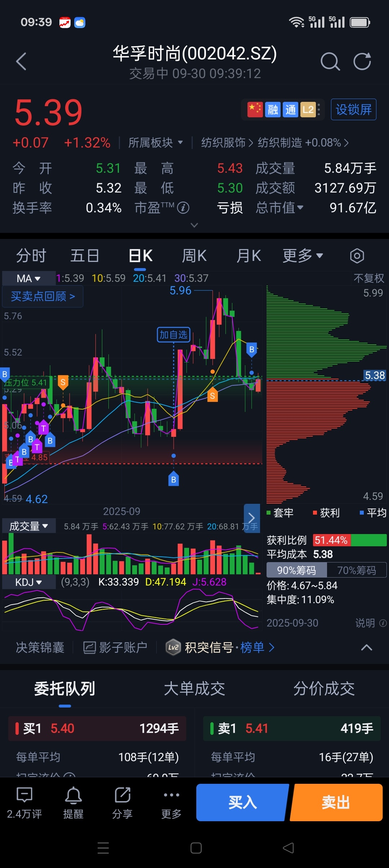Open chart settings hexagon icon
389x868 pixels.
point(357,256)
